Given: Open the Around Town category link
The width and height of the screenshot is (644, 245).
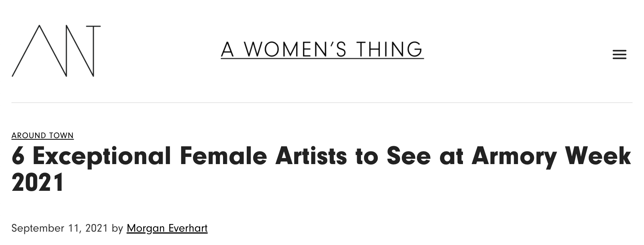Looking at the screenshot, I should click(42, 135).
